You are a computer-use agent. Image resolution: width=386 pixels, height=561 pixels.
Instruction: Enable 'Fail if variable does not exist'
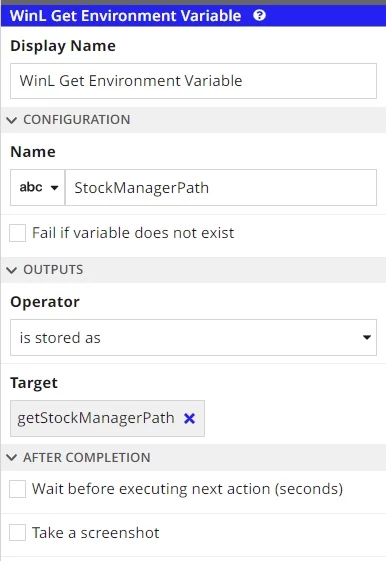pos(18,233)
